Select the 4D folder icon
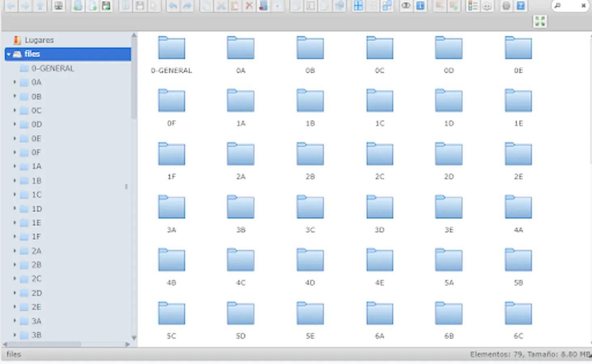The height and width of the screenshot is (364, 592). (x=310, y=260)
